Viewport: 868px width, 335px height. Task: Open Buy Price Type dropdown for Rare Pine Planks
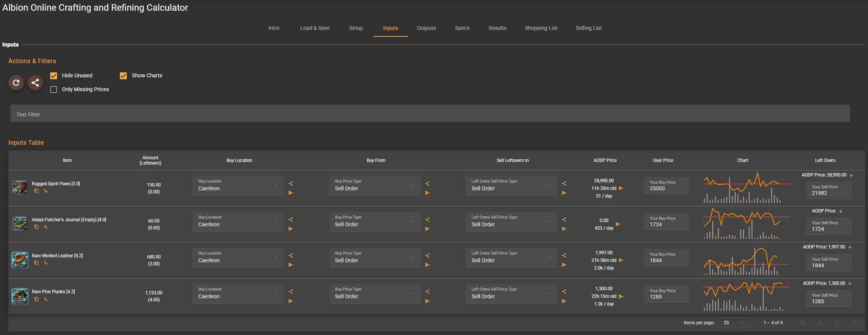375,294
